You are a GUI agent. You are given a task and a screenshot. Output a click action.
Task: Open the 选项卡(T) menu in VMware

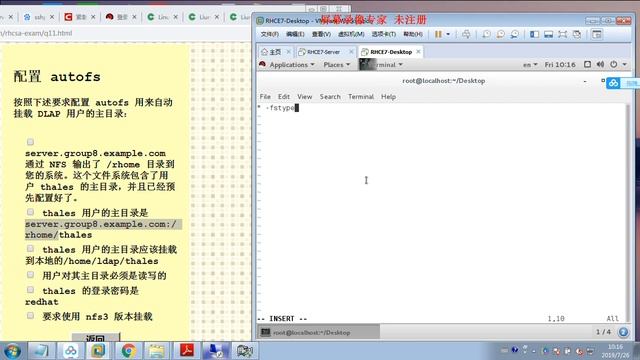383,34
